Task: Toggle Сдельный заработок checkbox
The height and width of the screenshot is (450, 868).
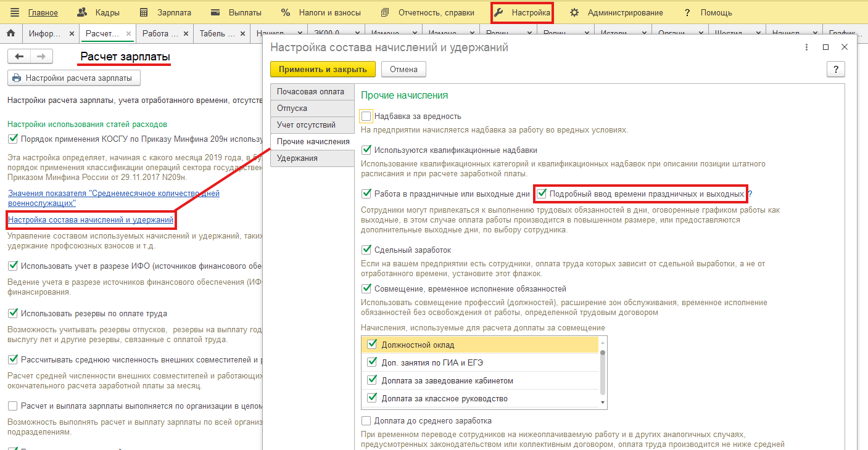Action: (367, 250)
